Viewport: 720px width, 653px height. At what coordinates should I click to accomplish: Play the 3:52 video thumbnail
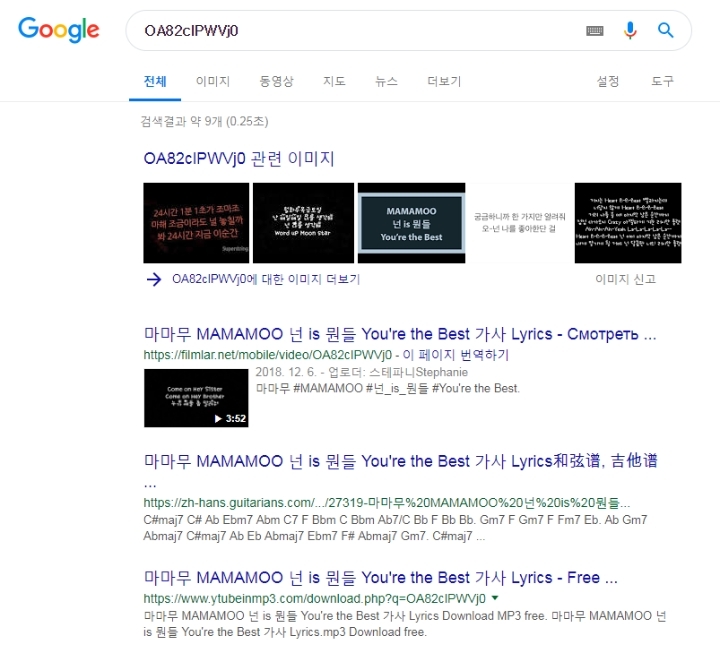tap(196, 398)
